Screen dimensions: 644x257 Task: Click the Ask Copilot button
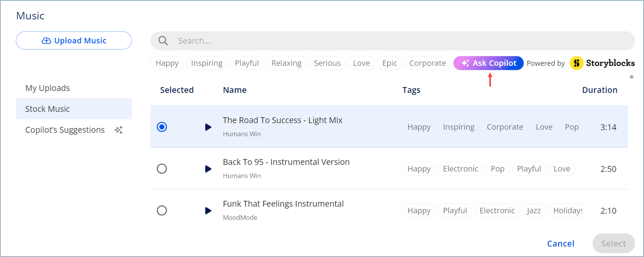(488, 63)
